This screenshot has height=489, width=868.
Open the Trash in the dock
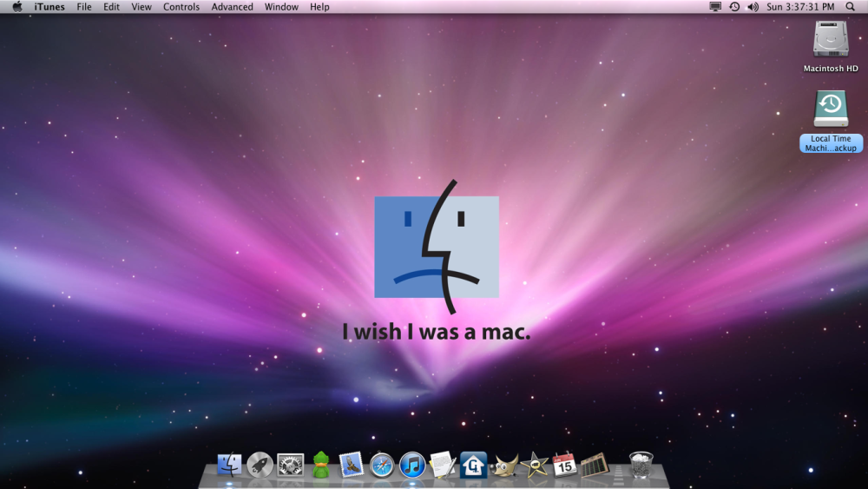[641, 465]
